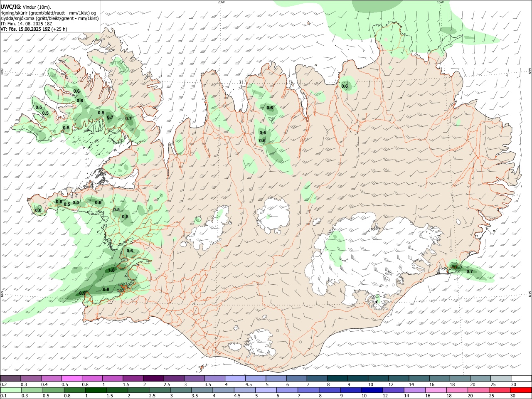Pick the medium green 0.5–0.8 rain swatch

[53, 390]
